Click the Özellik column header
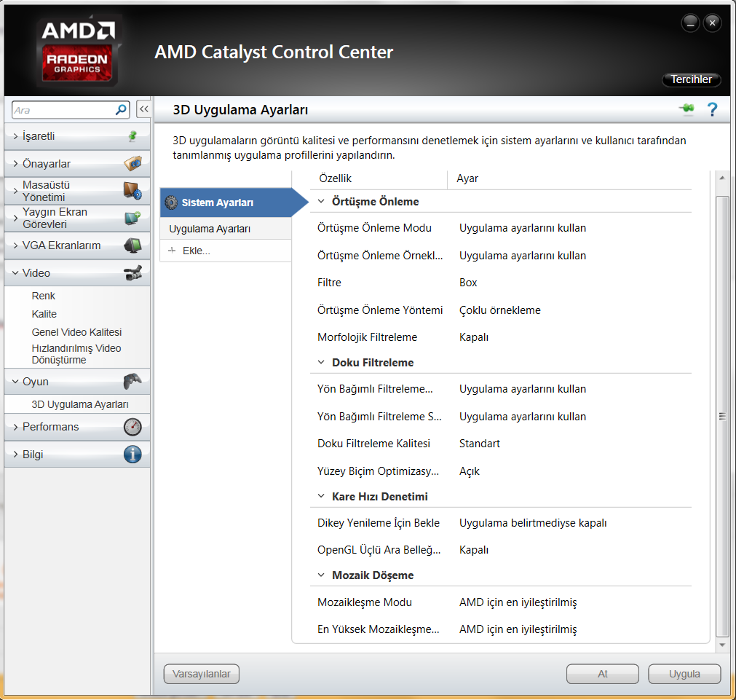This screenshot has width=736, height=700. pyautogui.click(x=335, y=178)
